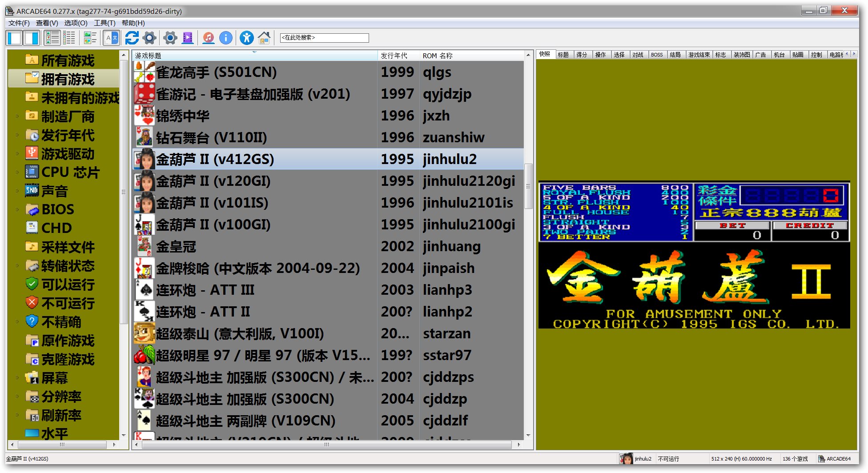Select 金葫芦 II (v120GI) row
The width and height of the screenshot is (868, 473).
[328, 181]
